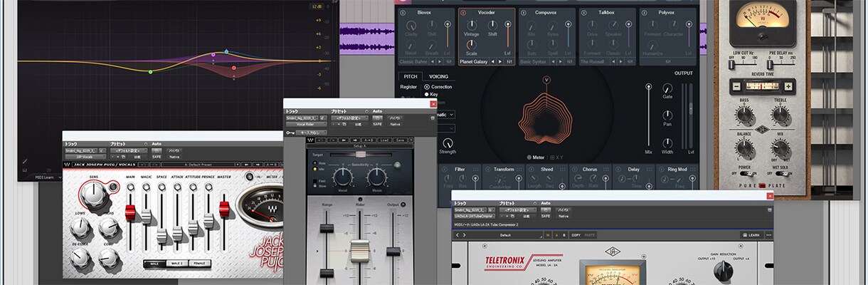Select the B state in LA-2A toolbar
Viewport: 868px width, 285px height.
click(564, 234)
